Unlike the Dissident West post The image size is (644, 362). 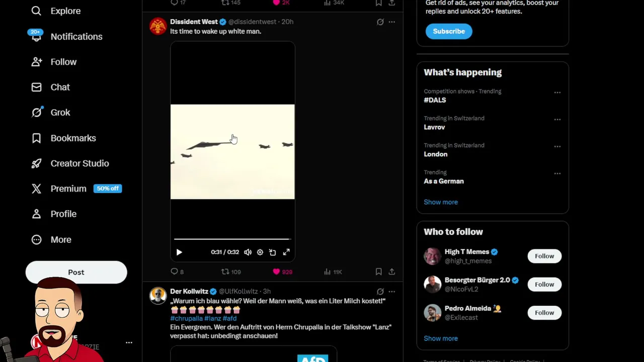[x=276, y=271]
